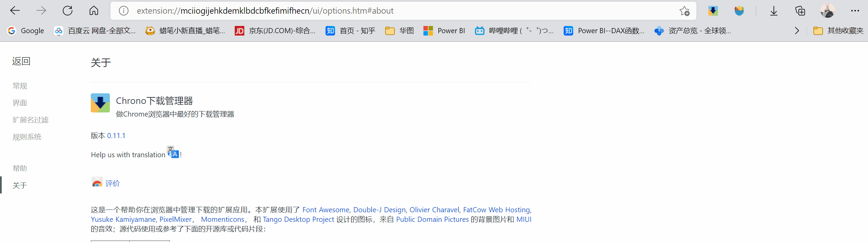Click 返回 in the sidebar
Image resolution: width=868 pixels, height=242 pixels.
click(x=21, y=61)
